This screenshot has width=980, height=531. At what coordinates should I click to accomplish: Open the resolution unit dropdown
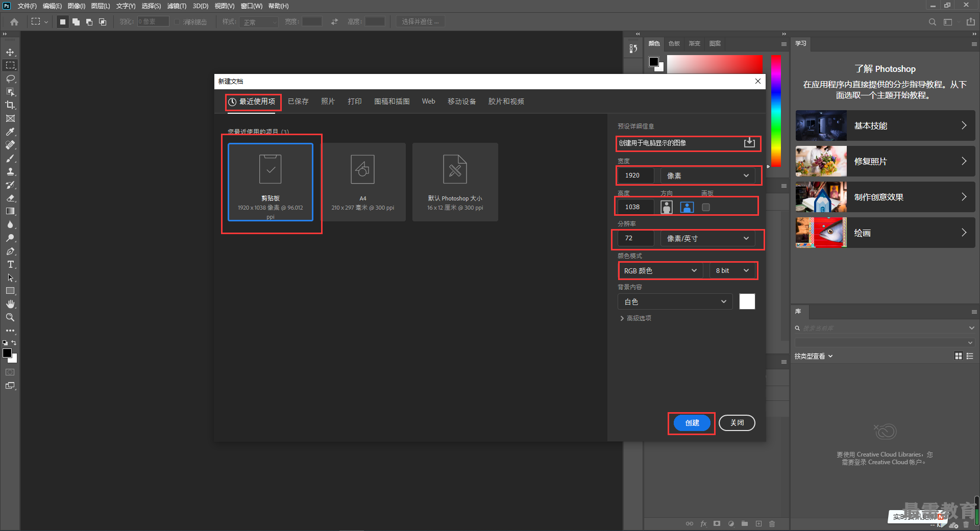[707, 238]
